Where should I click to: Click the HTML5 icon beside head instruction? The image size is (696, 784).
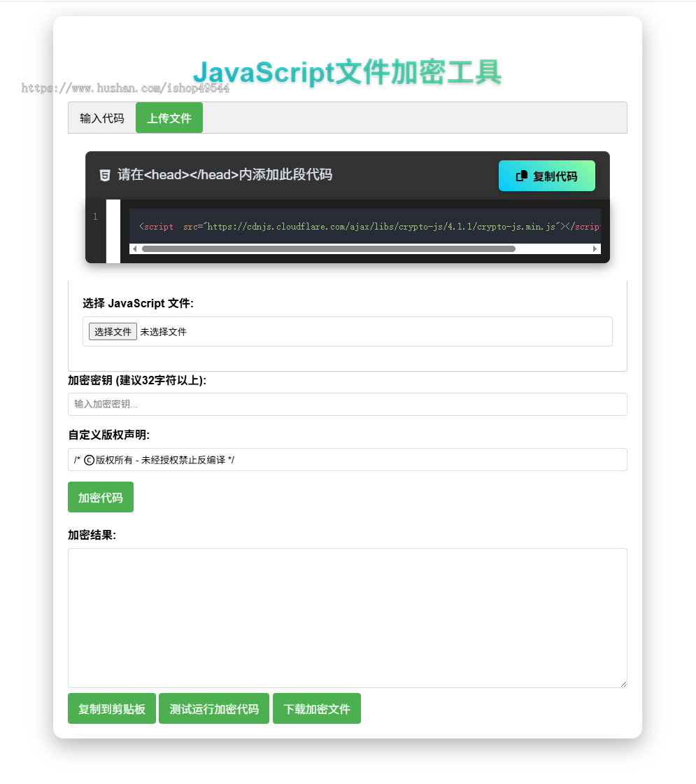pos(105,175)
